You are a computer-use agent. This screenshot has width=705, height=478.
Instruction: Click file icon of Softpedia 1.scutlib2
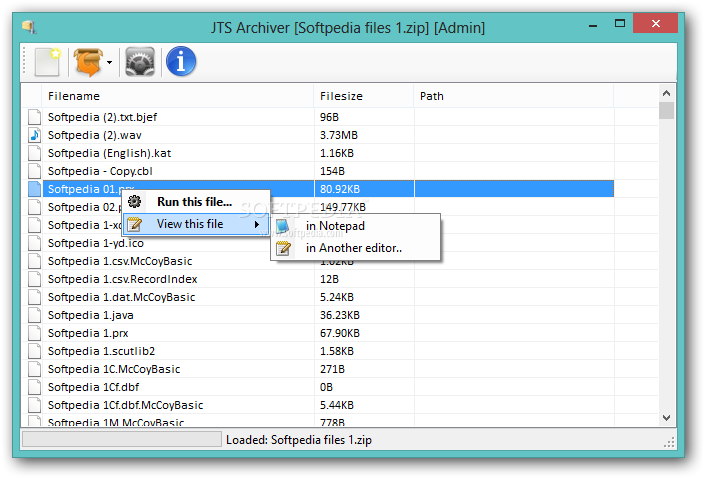(34, 351)
